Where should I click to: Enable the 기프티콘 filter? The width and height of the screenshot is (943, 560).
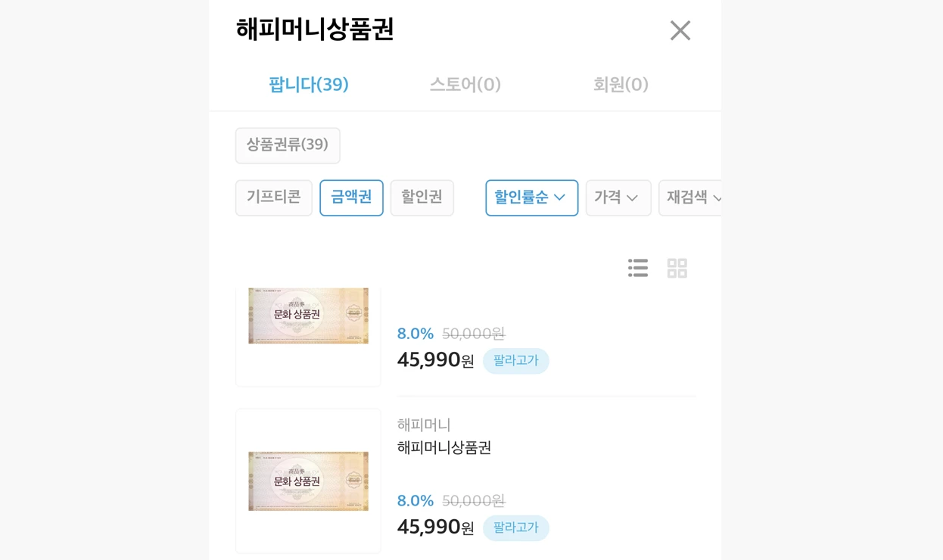[273, 198]
